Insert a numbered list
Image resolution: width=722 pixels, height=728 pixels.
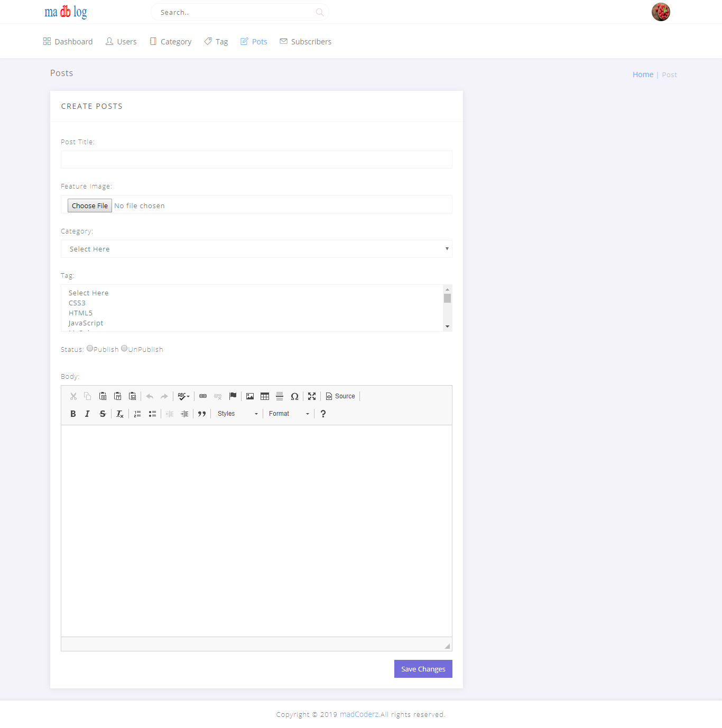[137, 414]
